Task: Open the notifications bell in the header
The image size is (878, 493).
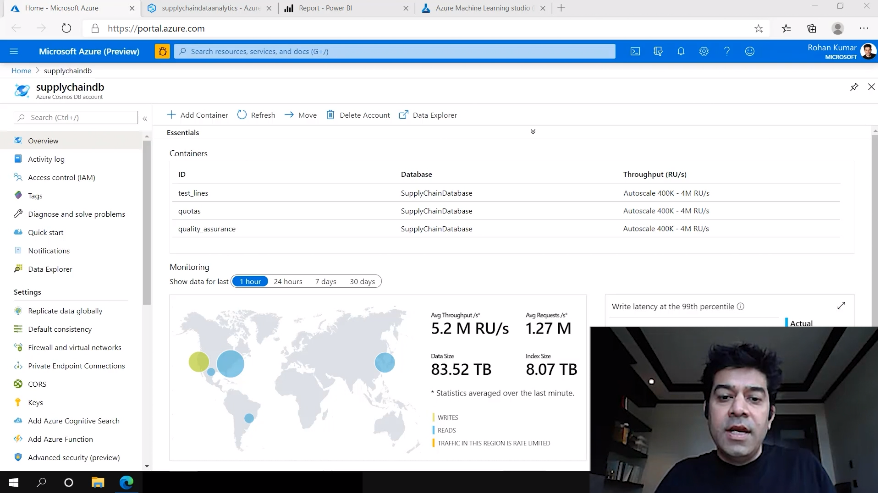Action: (681, 51)
